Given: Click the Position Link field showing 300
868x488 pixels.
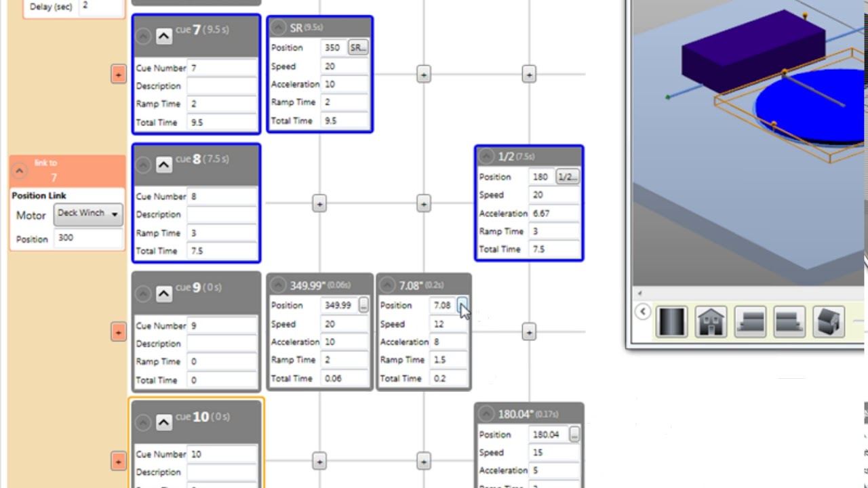Looking at the screenshot, I should coord(89,238).
